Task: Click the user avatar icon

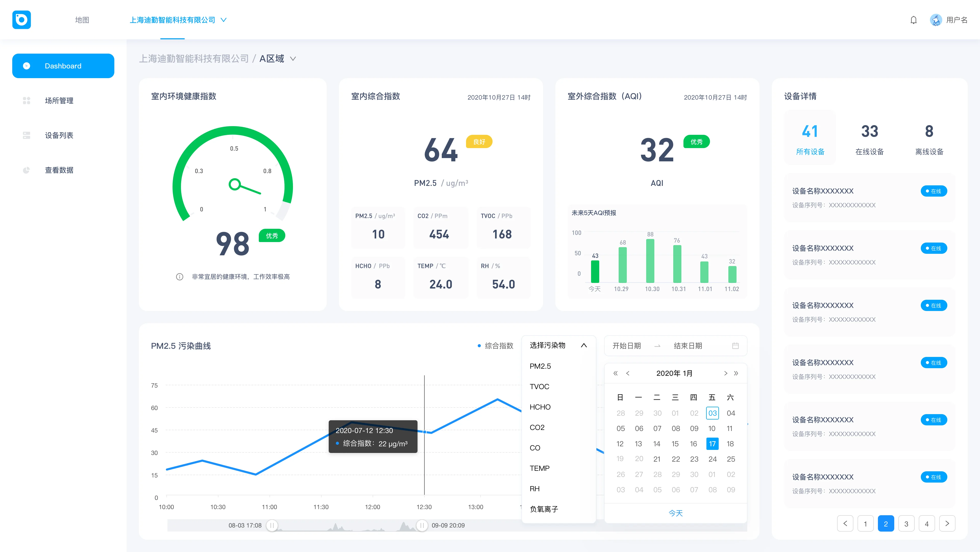Action: click(936, 20)
